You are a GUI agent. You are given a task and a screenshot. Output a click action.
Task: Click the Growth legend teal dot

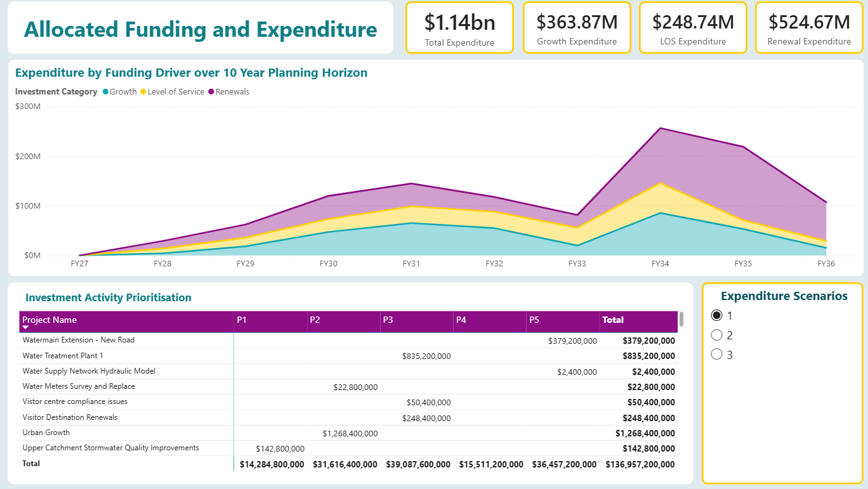tap(105, 92)
